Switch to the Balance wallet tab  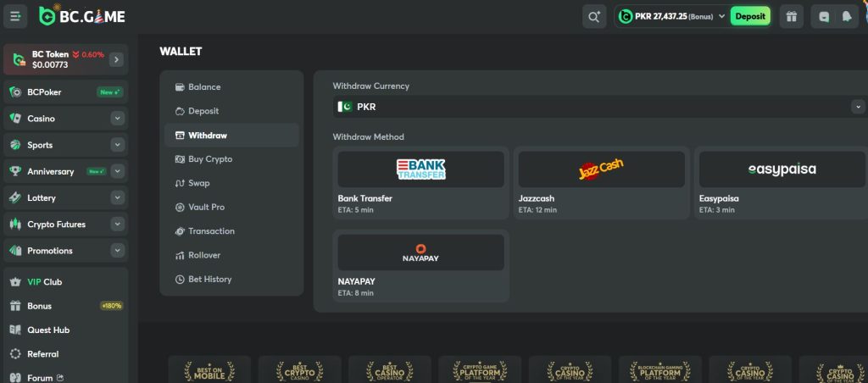coord(203,87)
